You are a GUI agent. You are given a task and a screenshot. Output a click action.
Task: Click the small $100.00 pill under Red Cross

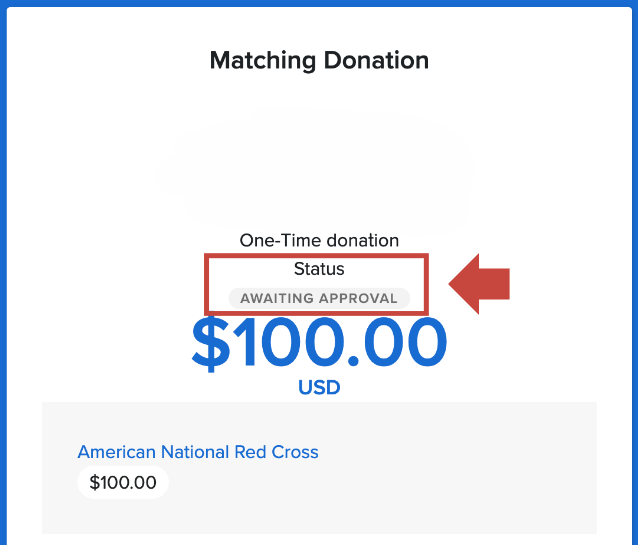coord(123,483)
